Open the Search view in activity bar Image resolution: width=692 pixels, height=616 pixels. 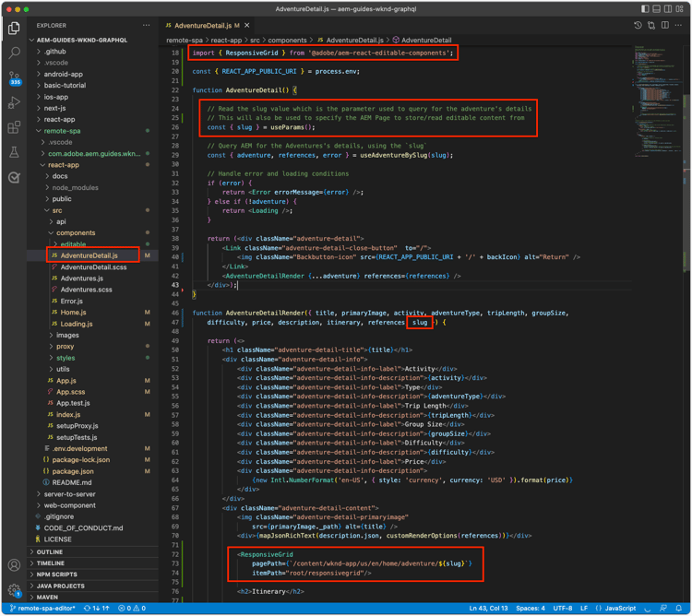point(14,53)
